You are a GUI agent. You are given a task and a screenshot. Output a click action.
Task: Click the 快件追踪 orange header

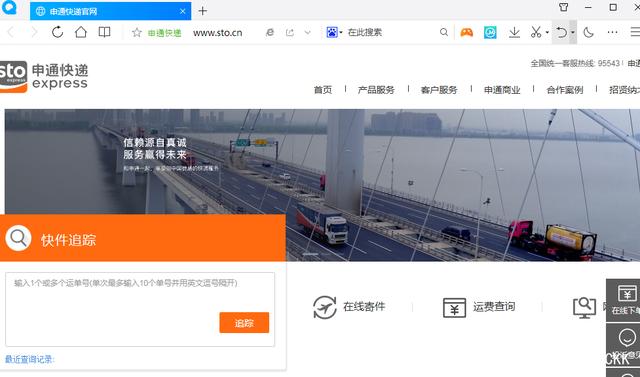(143, 238)
